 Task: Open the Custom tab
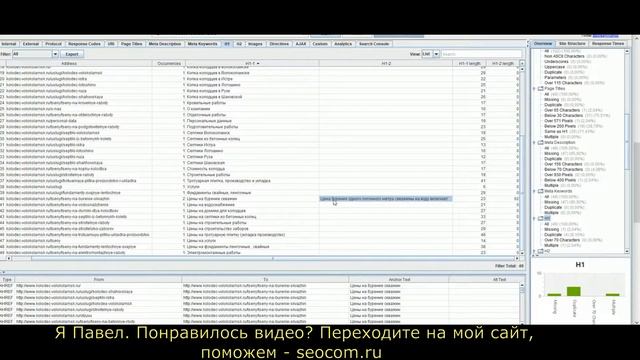coord(320,44)
